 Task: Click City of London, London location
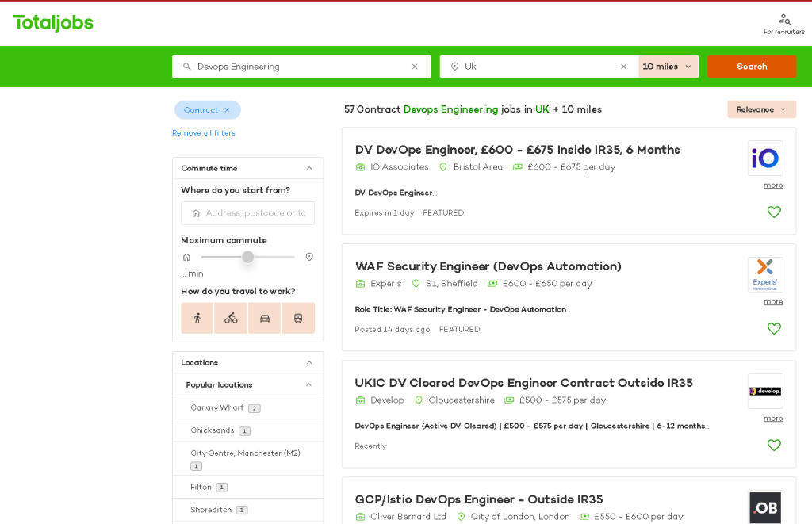[520, 517]
